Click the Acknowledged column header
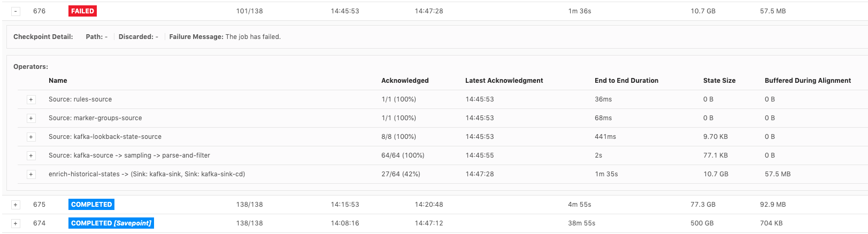Viewport: 868px width, 234px height. (x=405, y=81)
